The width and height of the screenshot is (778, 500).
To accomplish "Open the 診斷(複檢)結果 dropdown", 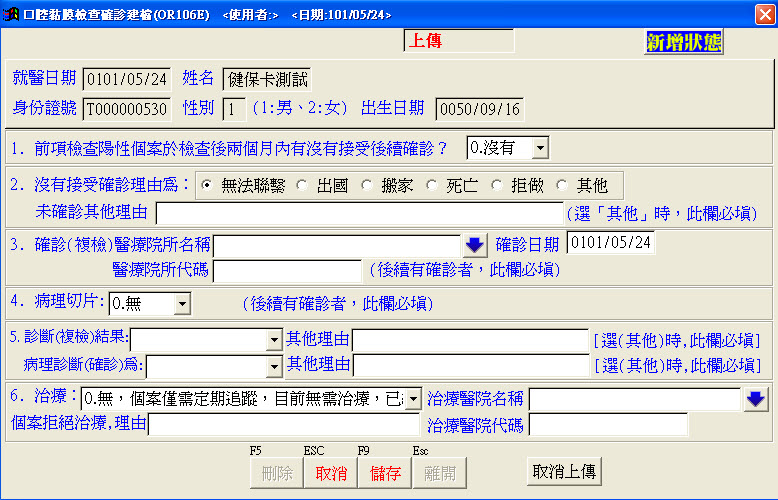I will point(274,340).
